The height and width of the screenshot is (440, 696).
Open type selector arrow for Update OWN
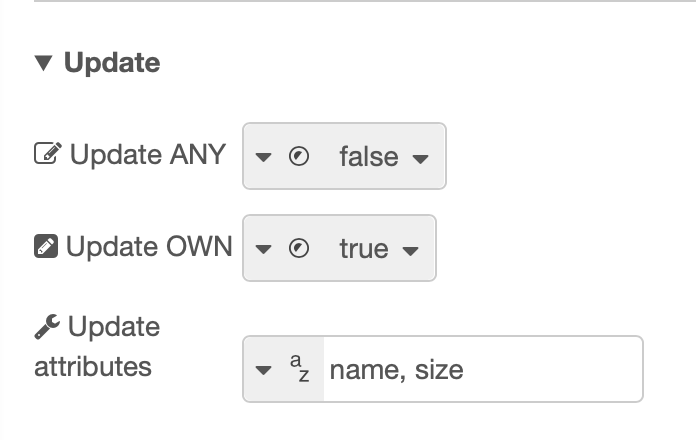pos(263,249)
